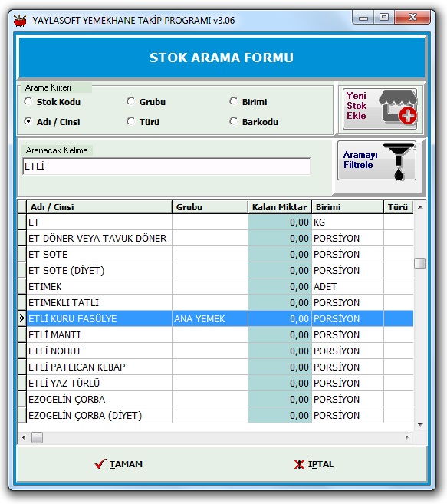The image size is (447, 504).
Task: Click the row pointer arrow beside ETLİ KURU FASÜLYE
Action: (21, 318)
